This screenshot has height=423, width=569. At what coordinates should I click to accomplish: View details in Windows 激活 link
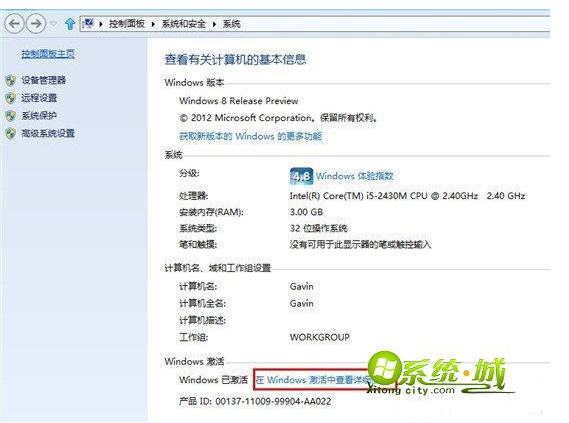point(313,380)
